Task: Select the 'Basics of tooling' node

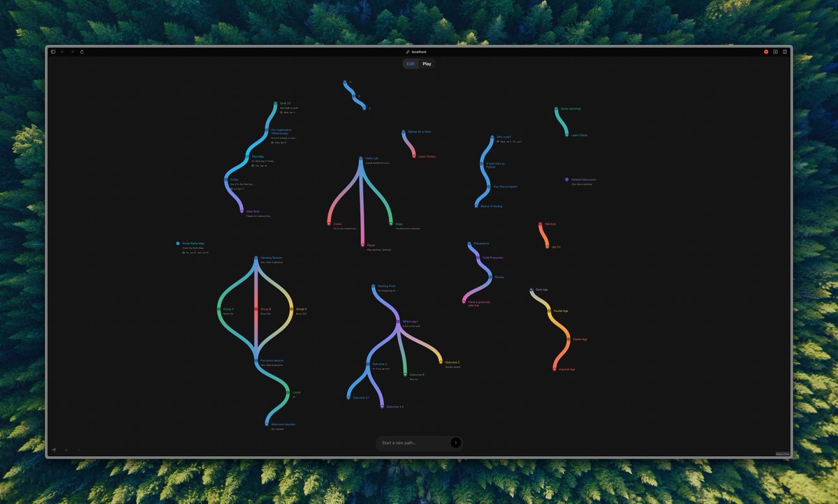Action: pos(476,206)
